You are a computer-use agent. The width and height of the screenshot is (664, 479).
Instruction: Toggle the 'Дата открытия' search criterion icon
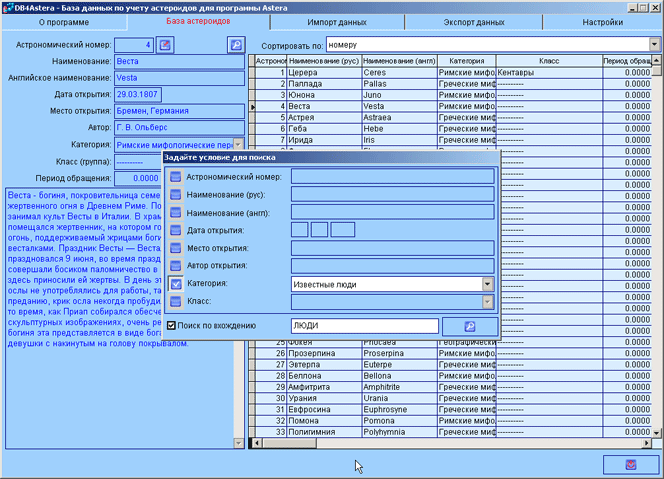176,231
